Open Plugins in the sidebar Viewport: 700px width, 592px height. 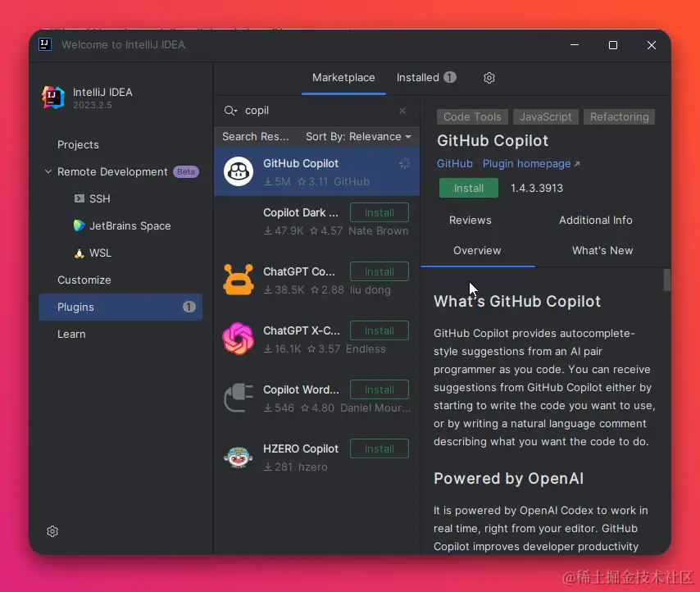click(x=120, y=307)
